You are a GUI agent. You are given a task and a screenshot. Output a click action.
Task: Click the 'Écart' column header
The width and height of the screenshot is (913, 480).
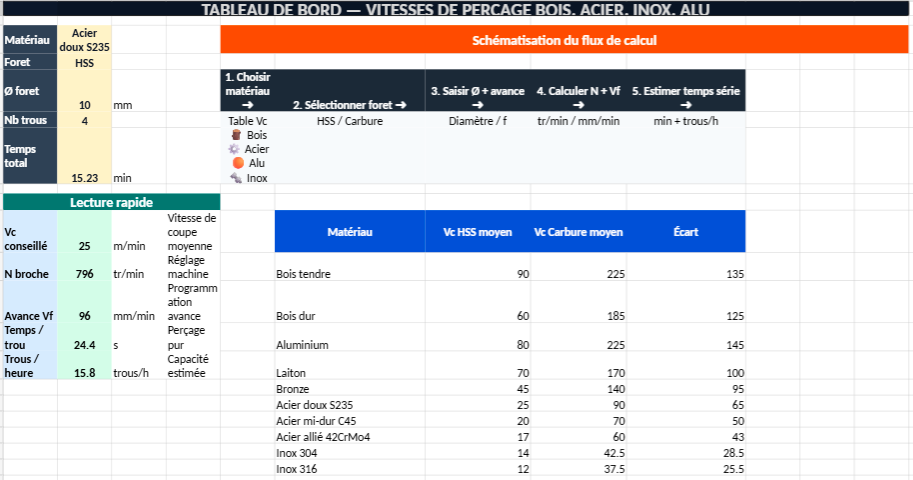pyautogui.click(x=686, y=231)
